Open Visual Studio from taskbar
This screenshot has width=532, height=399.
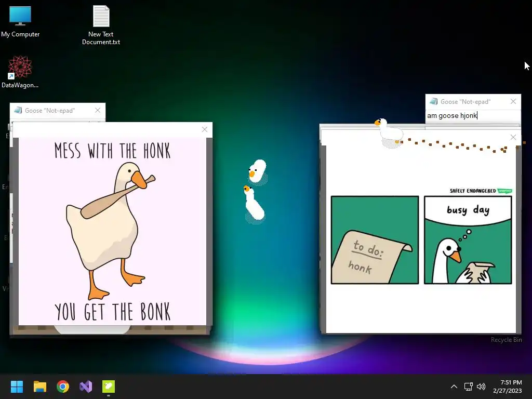86,387
